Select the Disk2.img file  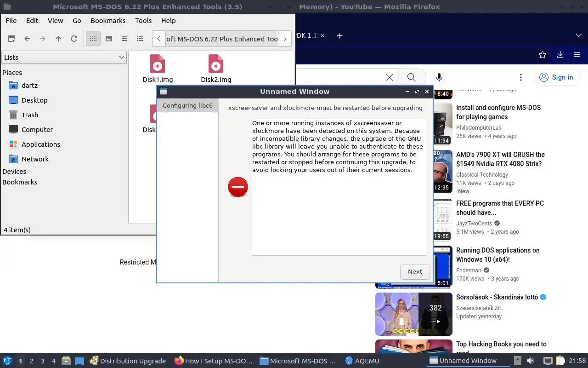pyautogui.click(x=216, y=69)
